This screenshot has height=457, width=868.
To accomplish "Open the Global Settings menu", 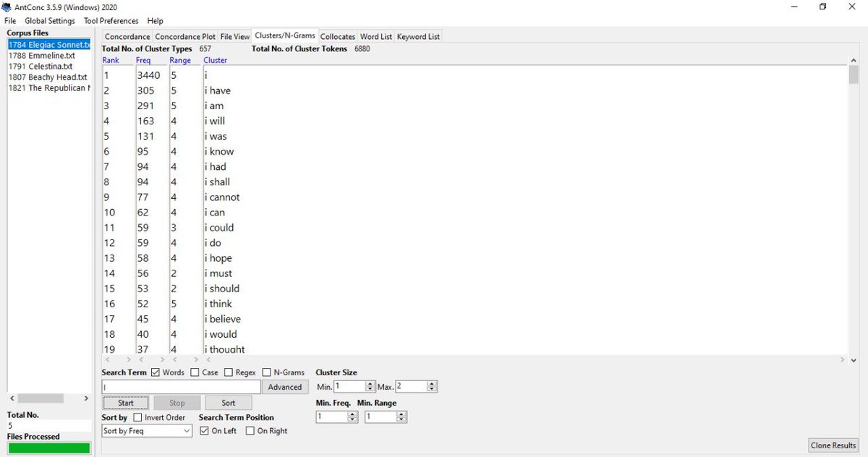I will point(50,21).
